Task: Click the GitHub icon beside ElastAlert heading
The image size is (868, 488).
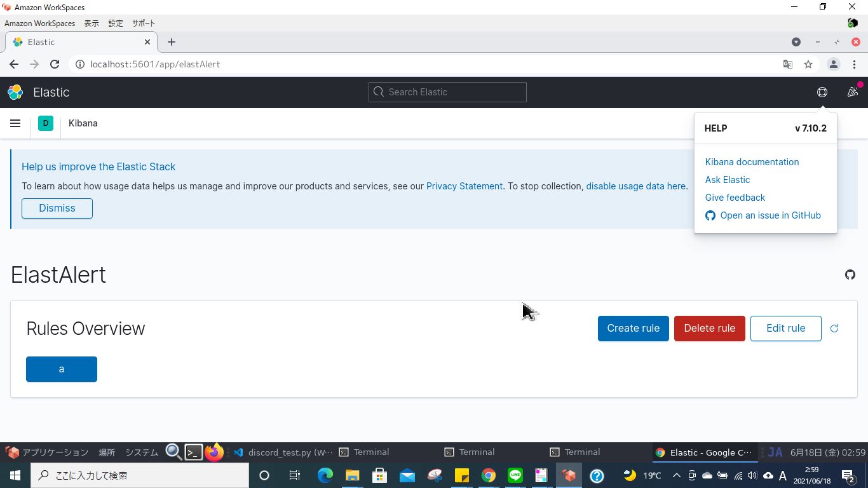Action: click(x=850, y=274)
